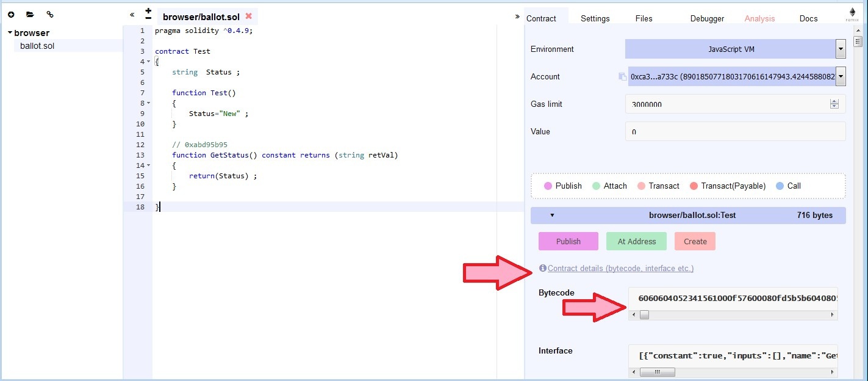Open a local file using the folder icon

point(30,15)
